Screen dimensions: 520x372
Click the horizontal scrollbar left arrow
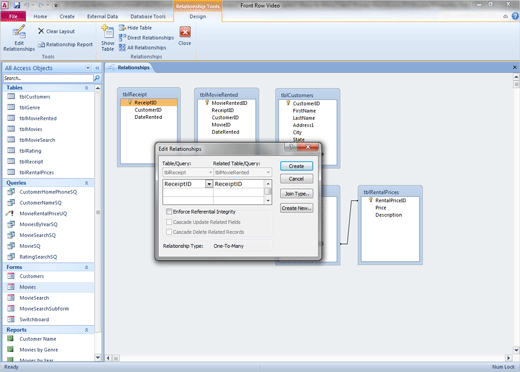pyautogui.click(x=108, y=358)
